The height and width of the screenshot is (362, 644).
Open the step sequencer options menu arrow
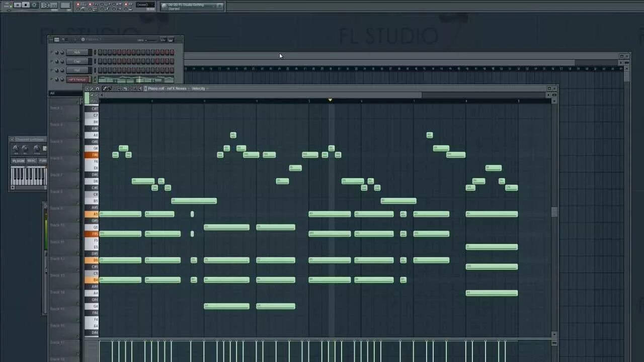click(50, 40)
